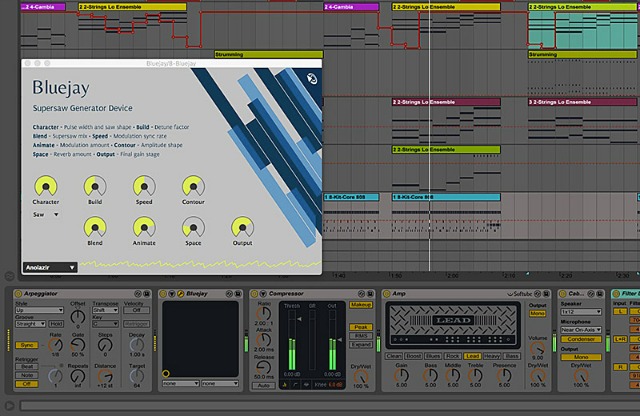Click Cabinet hot-swap preset icon
Image resolution: width=640 pixels, height=416 pixels.
[591, 294]
